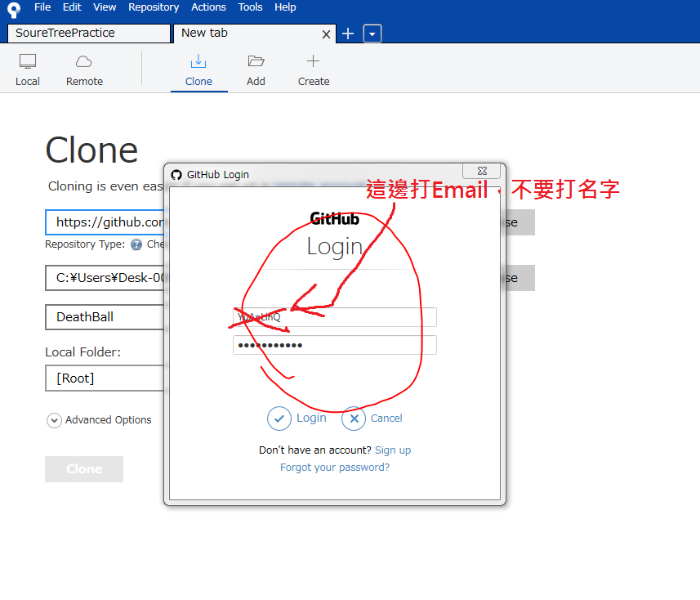This screenshot has width=700, height=600.
Task: Click the repository URL field
Action: [x=105, y=222]
